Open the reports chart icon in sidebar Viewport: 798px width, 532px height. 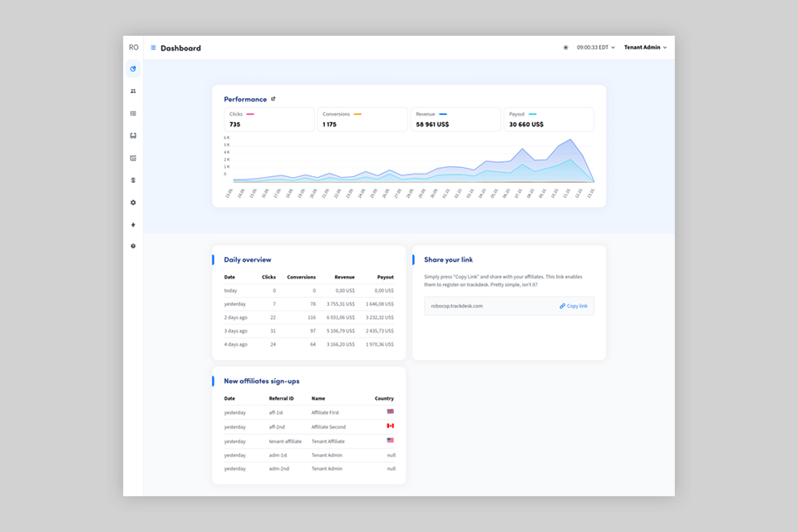(x=133, y=158)
